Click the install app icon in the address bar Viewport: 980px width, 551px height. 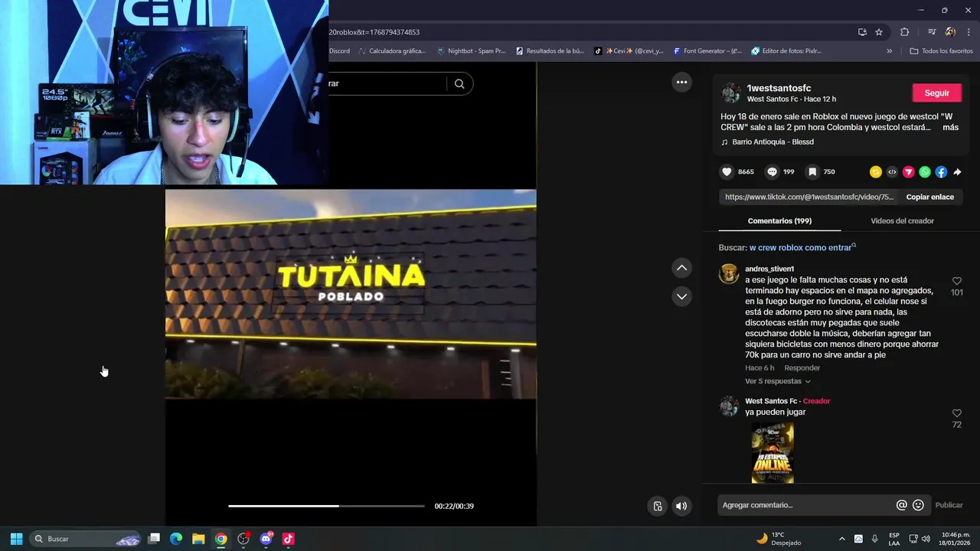pyautogui.click(x=862, y=32)
